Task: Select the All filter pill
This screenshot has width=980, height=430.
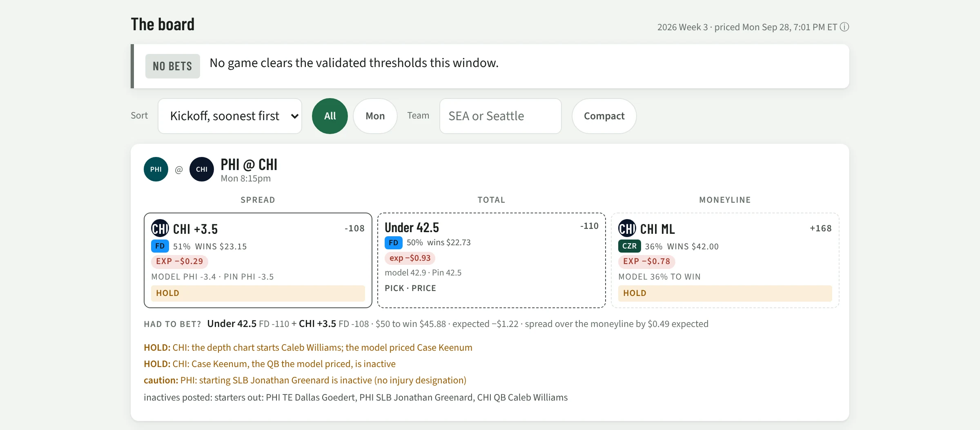Action: (330, 116)
